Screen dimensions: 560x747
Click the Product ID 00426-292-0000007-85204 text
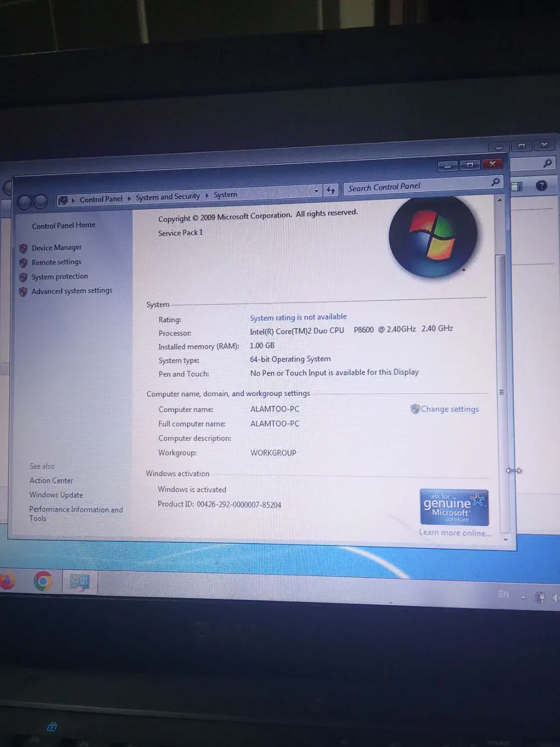tap(219, 504)
